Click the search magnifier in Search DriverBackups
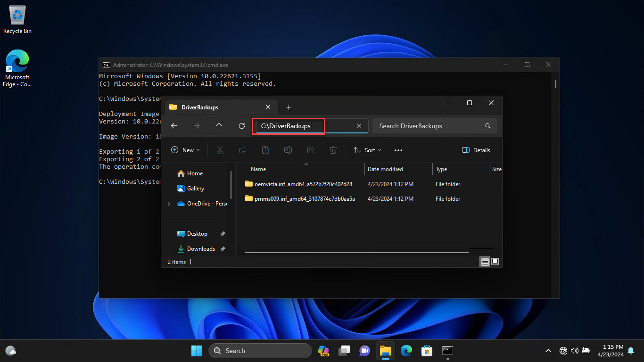This screenshot has width=644, height=362. (488, 126)
